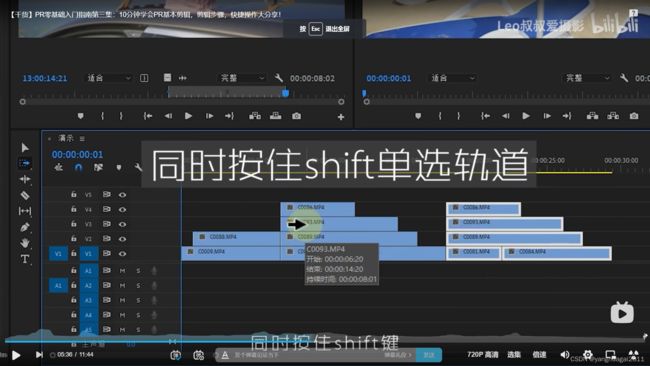Open the 720P quality selector
This screenshot has height=366, width=650.
tap(483, 355)
